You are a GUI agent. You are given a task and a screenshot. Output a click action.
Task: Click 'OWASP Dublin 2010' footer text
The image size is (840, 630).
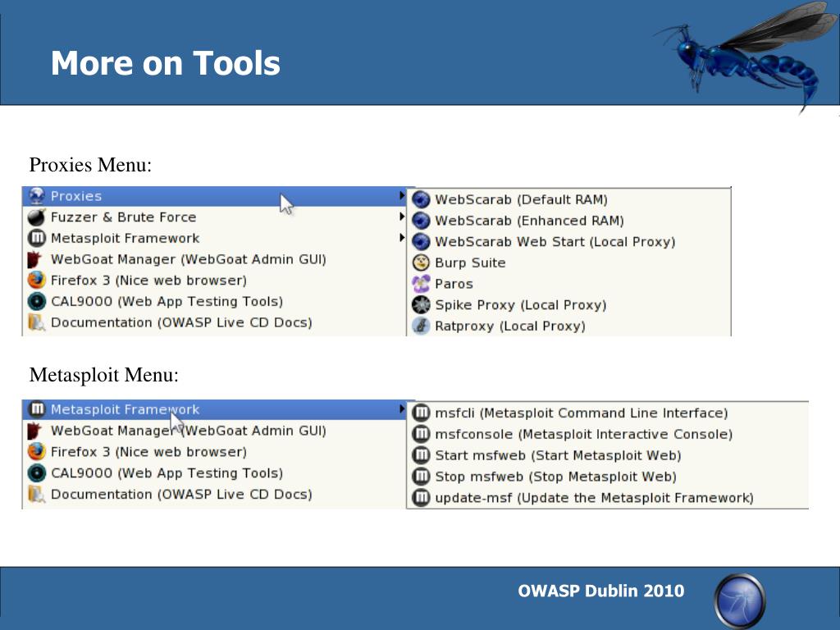[x=601, y=591]
